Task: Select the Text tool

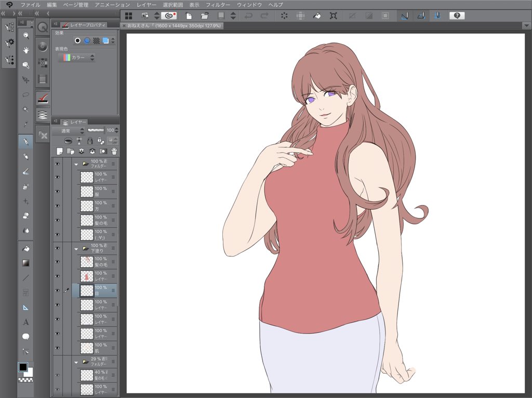Action: (x=26, y=322)
